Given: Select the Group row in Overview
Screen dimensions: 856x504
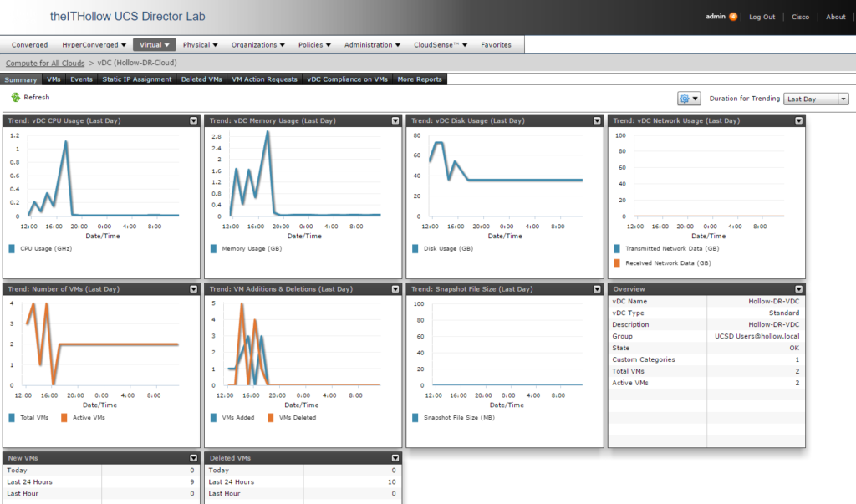Looking at the screenshot, I should 706,336.
